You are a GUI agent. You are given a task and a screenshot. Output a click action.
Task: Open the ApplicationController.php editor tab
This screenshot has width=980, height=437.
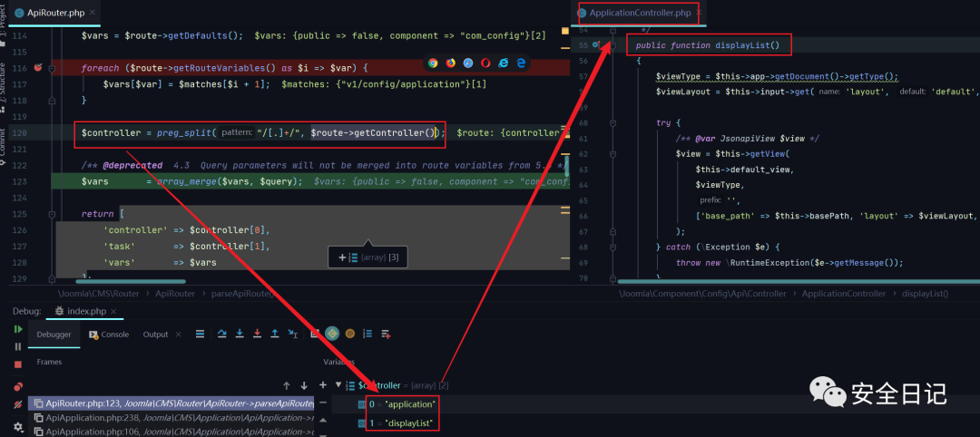640,13
